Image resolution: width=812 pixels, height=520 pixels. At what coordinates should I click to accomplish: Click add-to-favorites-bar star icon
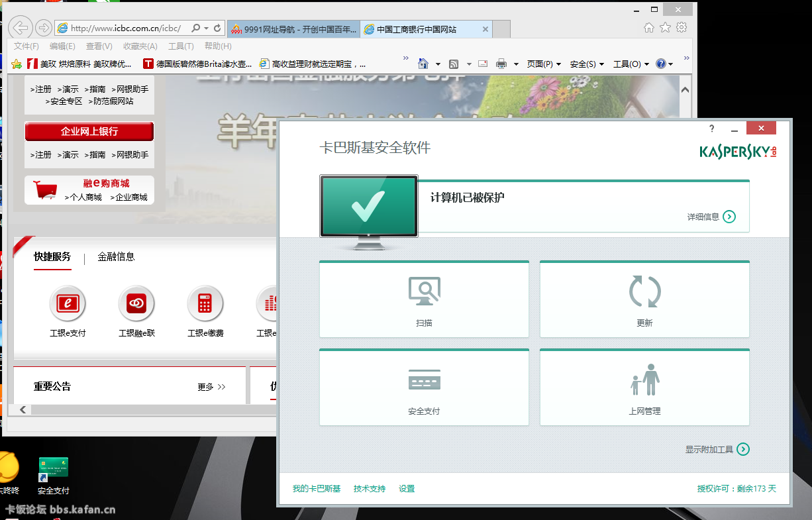(x=17, y=64)
